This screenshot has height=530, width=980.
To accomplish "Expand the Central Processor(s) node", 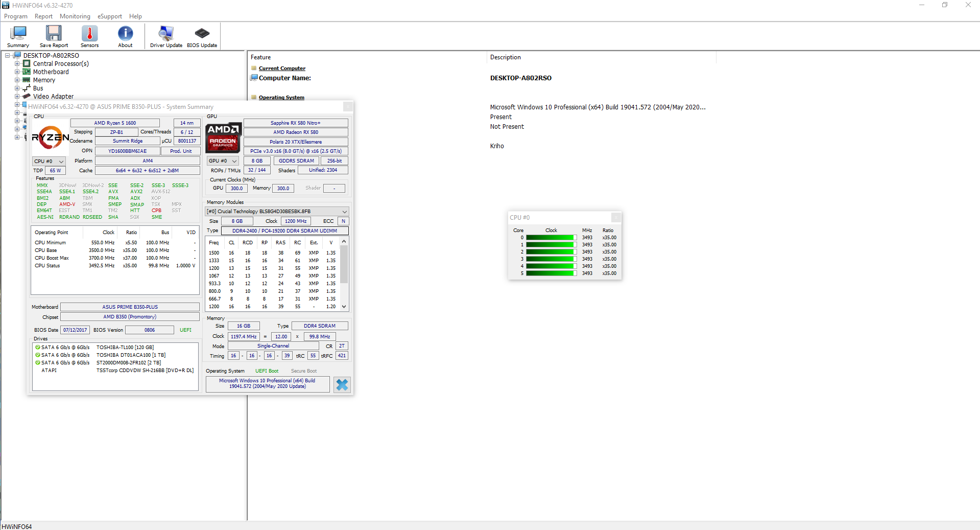I will [17, 64].
